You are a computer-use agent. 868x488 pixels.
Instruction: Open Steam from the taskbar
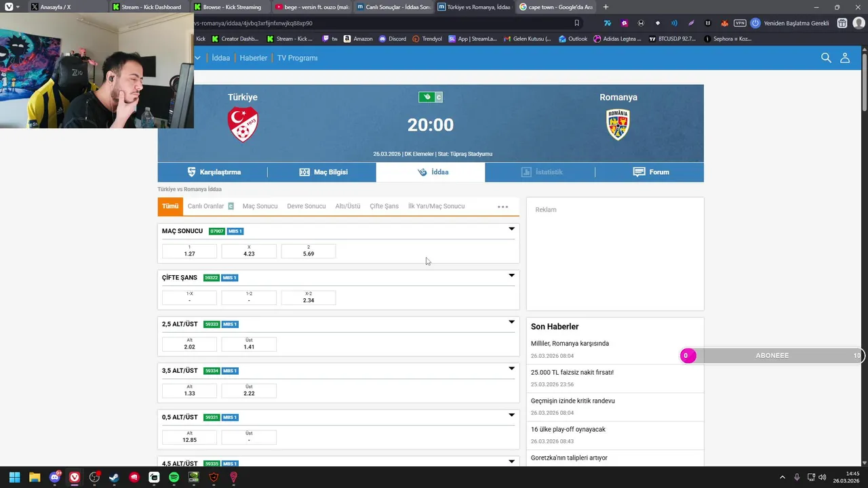114,477
